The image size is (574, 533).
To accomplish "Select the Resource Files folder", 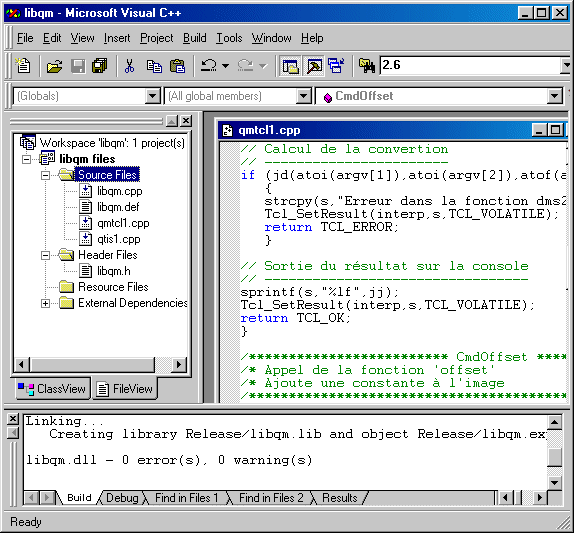I will (x=113, y=287).
